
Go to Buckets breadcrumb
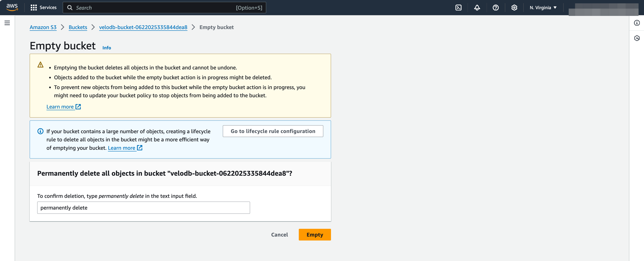(x=78, y=27)
